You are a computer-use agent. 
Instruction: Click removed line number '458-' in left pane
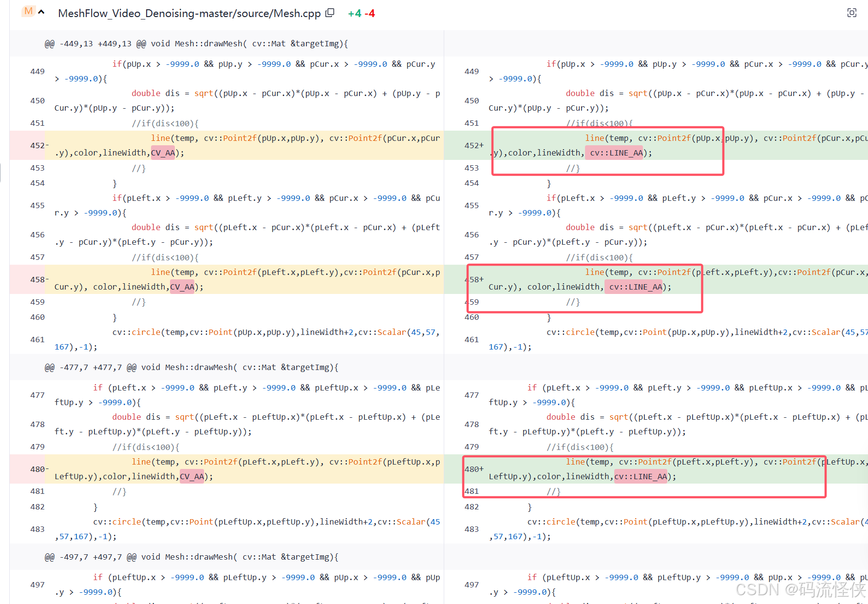pos(39,279)
